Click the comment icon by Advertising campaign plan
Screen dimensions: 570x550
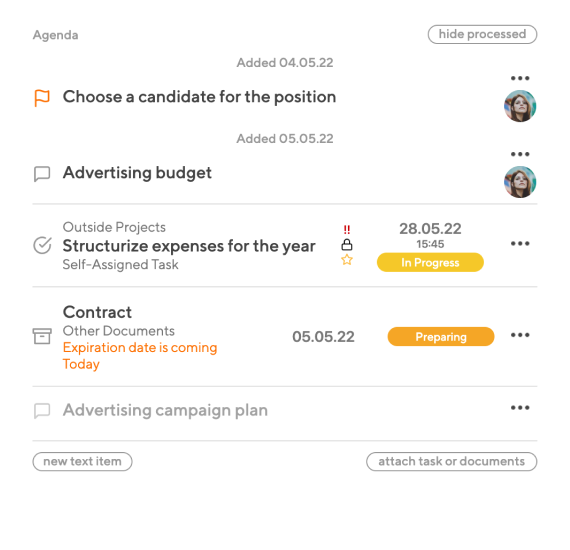click(x=42, y=411)
